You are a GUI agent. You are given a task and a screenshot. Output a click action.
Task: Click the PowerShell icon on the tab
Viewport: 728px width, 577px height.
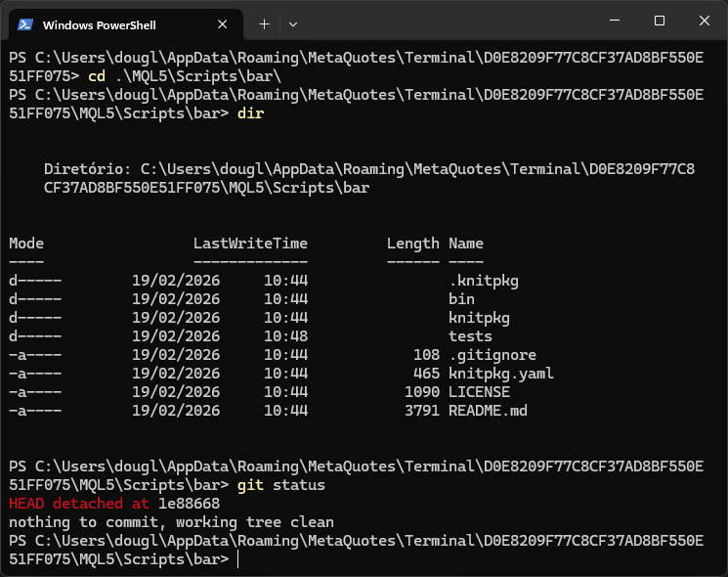pos(26,23)
